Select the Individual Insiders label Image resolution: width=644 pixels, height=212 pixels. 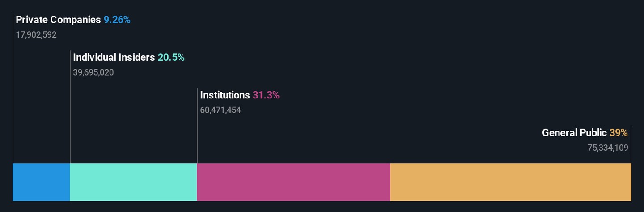coord(114,58)
